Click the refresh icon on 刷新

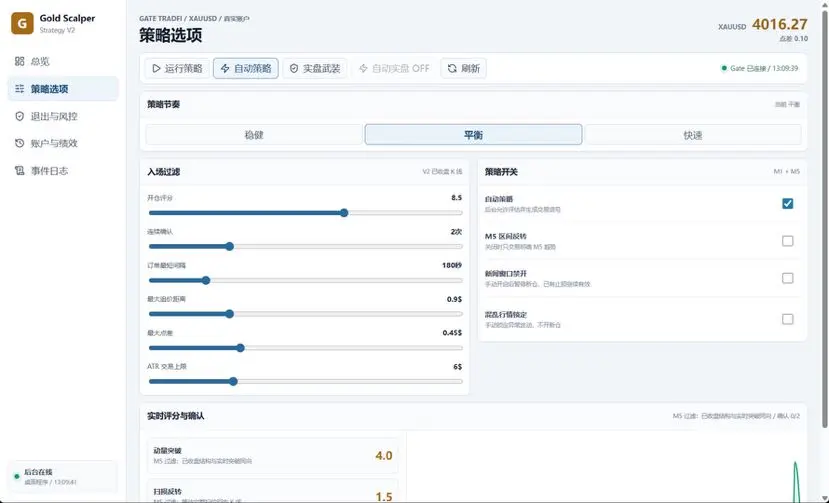452,68
